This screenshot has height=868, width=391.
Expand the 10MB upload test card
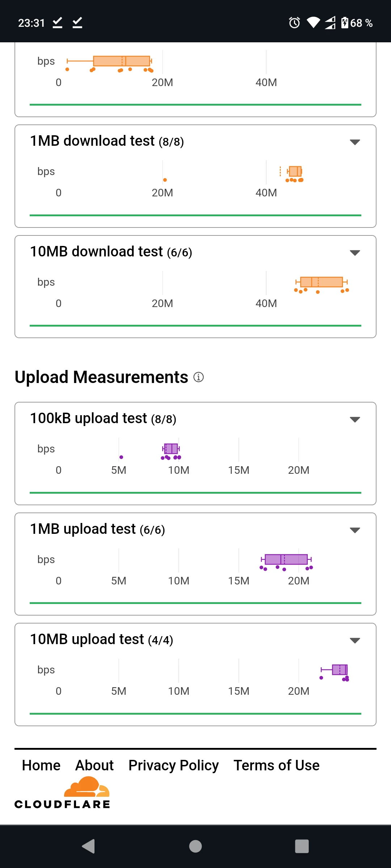[x=355, y=640]
